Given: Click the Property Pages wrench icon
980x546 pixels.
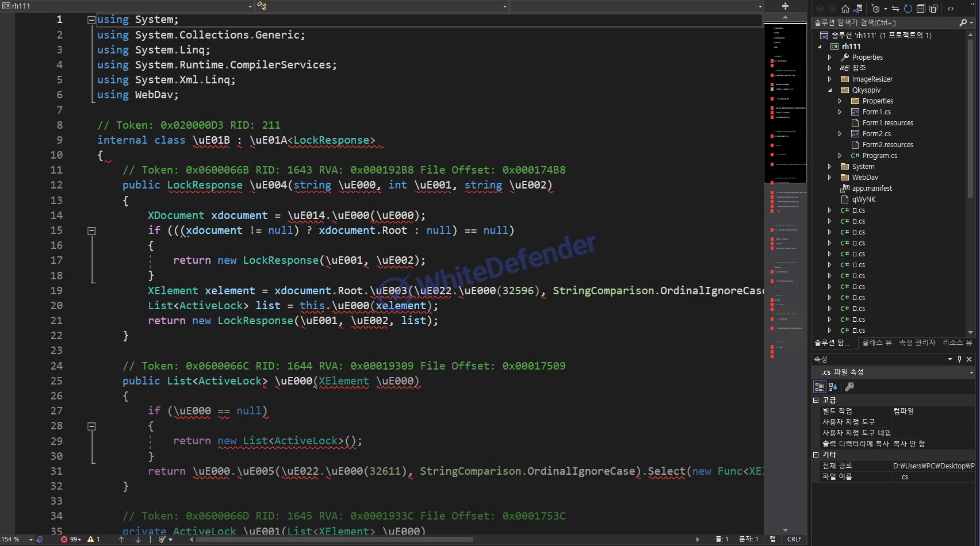Looking at the screenshot, I should point(849,387).
